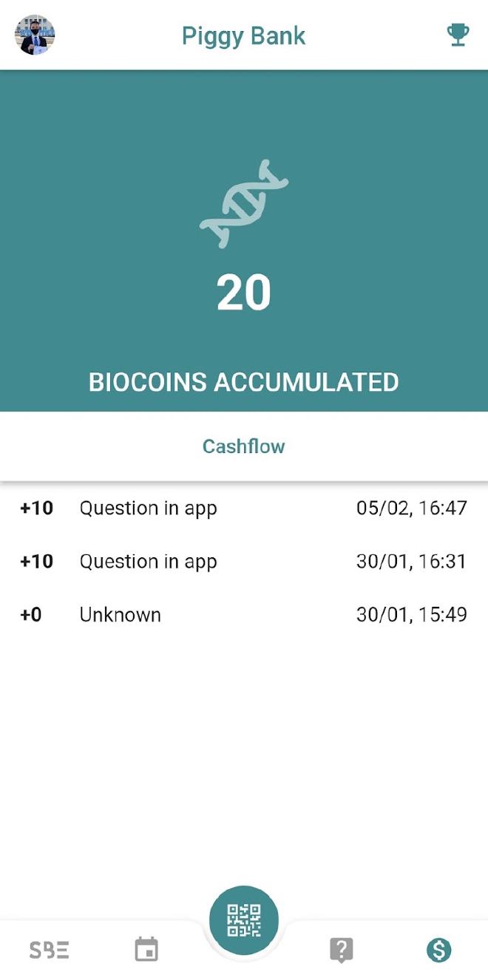Open the trophy achievements icon
The image size is (488, 980).
point(458,35)
